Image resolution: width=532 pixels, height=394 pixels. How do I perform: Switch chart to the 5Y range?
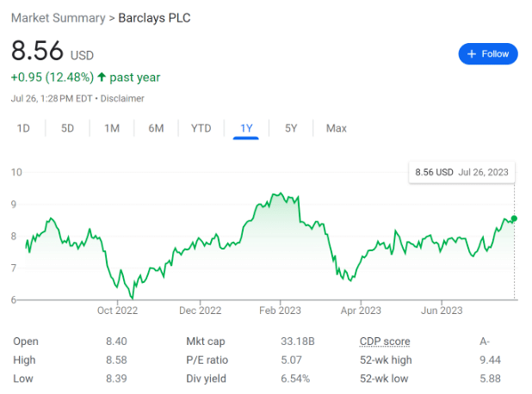point(291,128)
